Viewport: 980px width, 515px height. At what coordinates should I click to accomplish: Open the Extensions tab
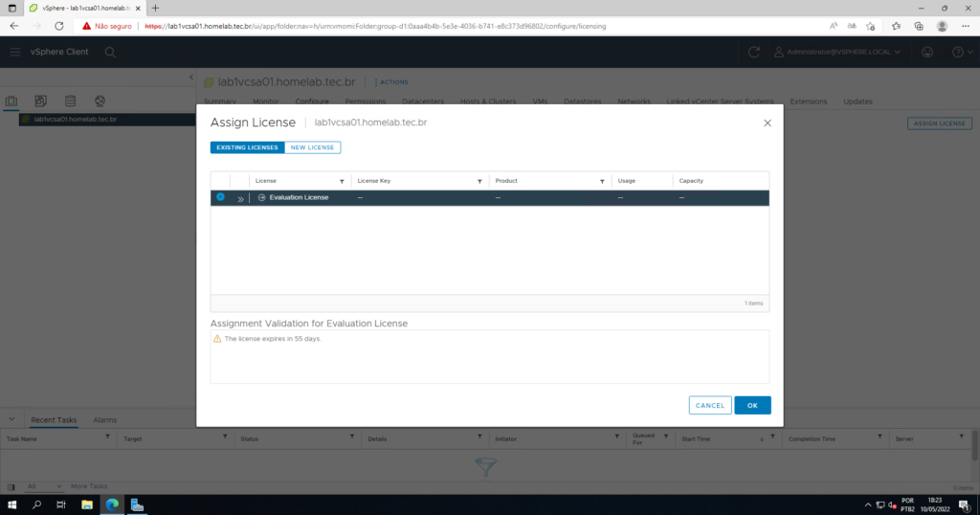[x=808, y=101]
